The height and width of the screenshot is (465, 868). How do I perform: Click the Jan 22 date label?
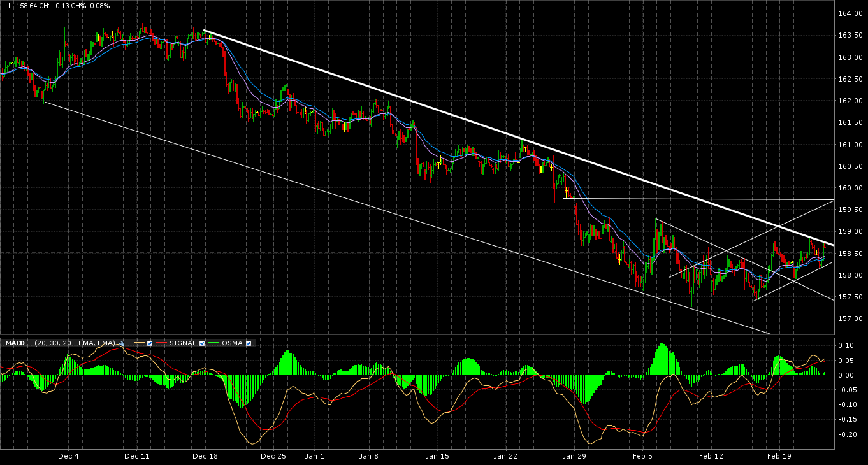[x=505, y=456]
